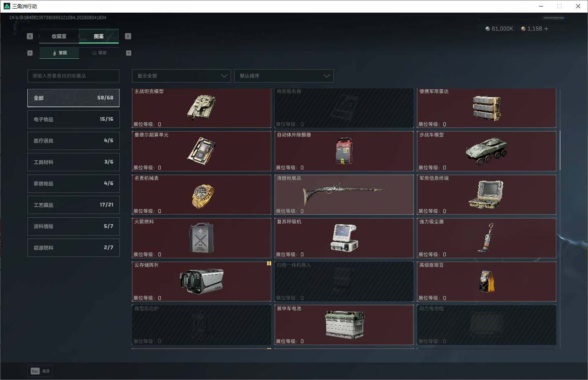Pick the gold mechanical watch icon
Screen dimensions: 588x380
[x=203, y=196]
